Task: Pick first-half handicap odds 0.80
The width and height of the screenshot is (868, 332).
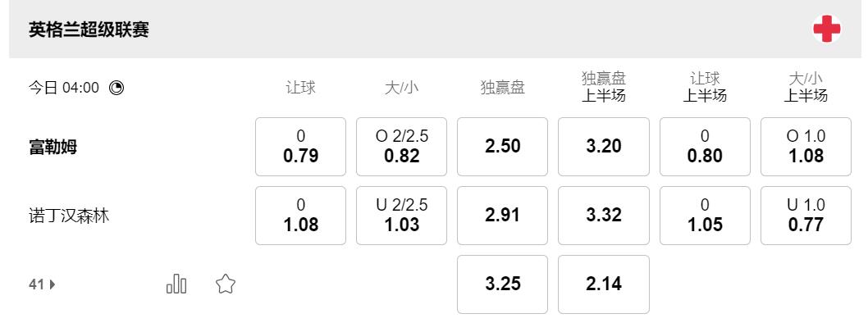Action: 705,147
